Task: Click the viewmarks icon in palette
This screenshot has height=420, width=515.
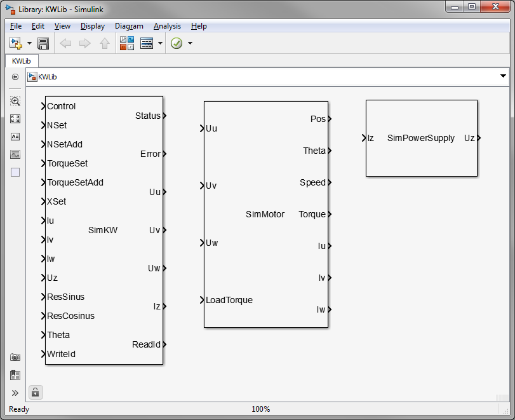Action: click(15, 375)
